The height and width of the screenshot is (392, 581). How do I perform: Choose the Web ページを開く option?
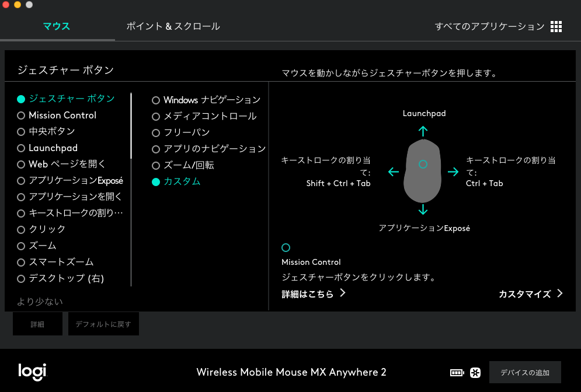61,164
